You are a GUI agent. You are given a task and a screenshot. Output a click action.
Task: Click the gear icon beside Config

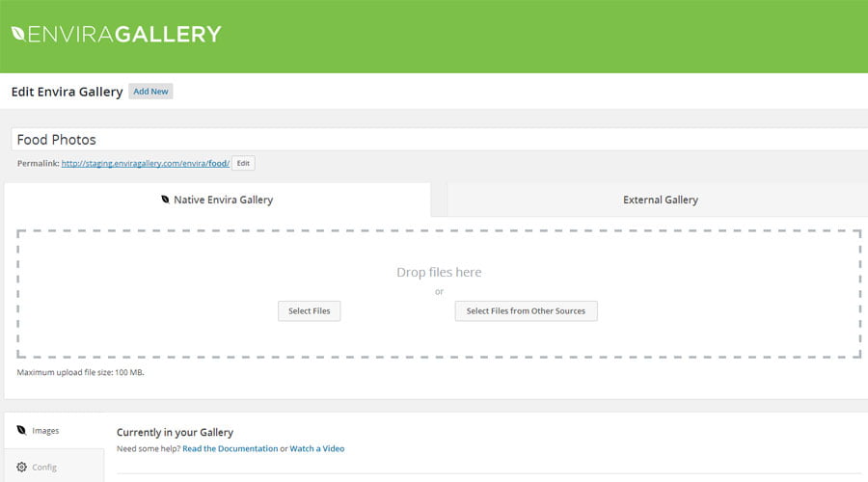[21, 468]
